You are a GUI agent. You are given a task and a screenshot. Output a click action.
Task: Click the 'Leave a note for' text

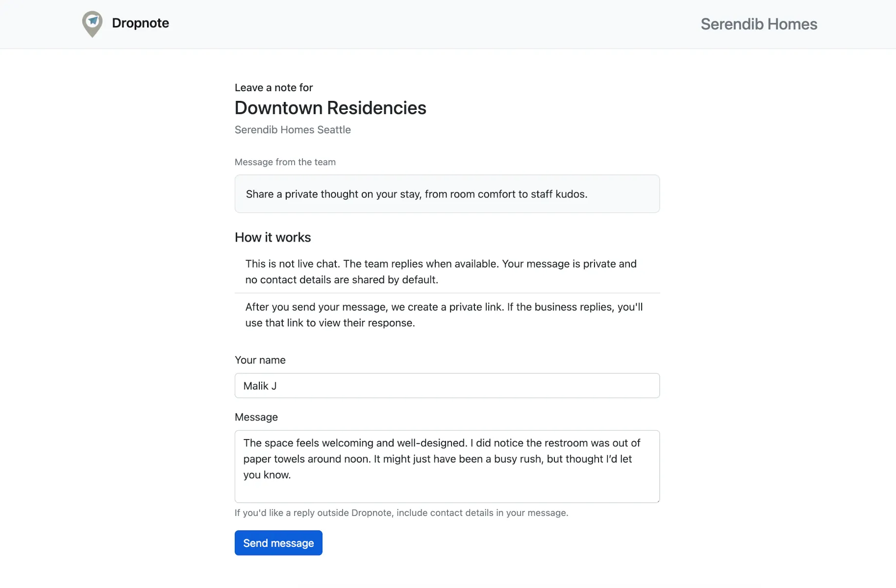(273, 88)
